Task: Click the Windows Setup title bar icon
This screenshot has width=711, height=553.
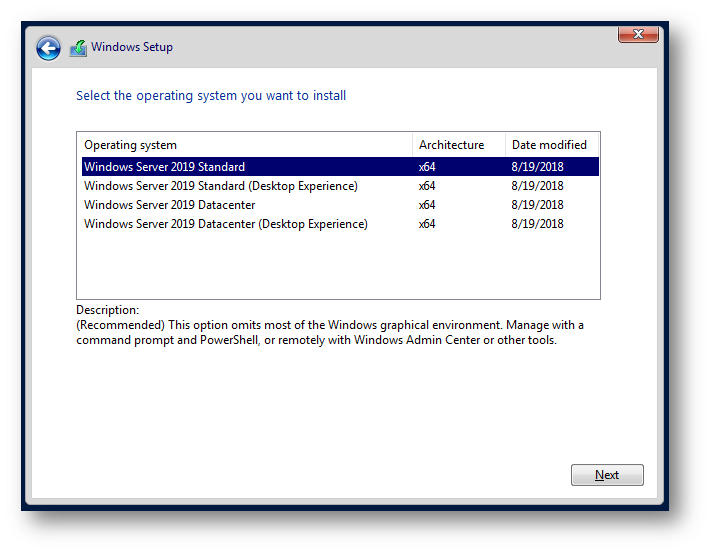Action: click(78, 47)
